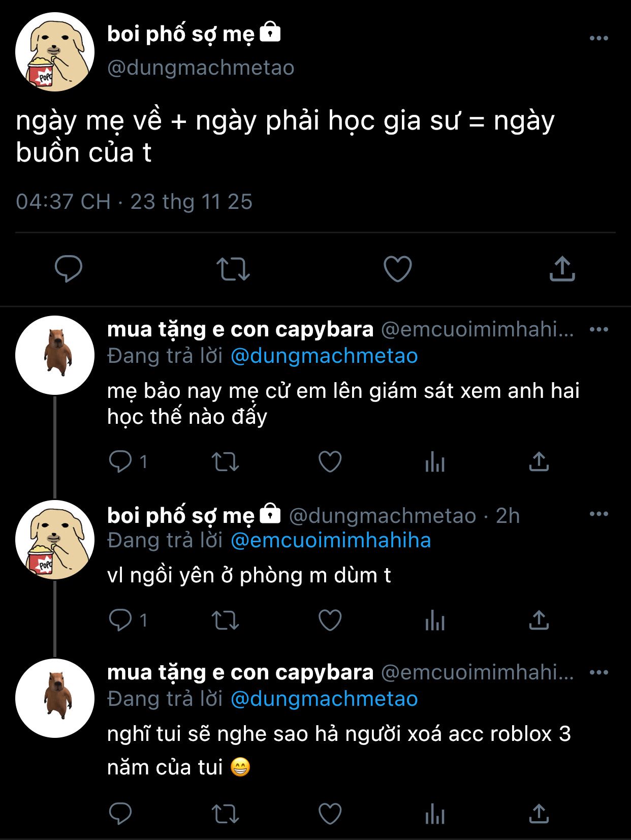This screenshot has height=840, width=631.
Task: Open more options on the 2h reply
Action: point(598,514)
